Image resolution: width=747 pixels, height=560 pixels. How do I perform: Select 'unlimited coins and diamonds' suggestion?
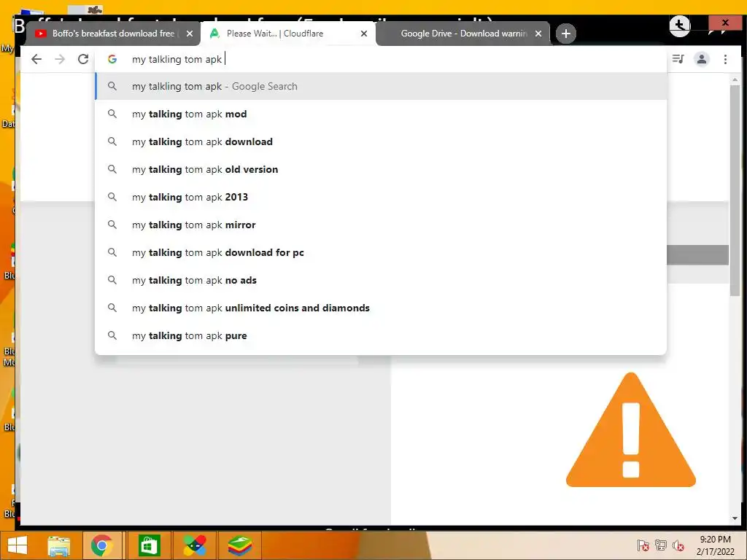[381, 308]
